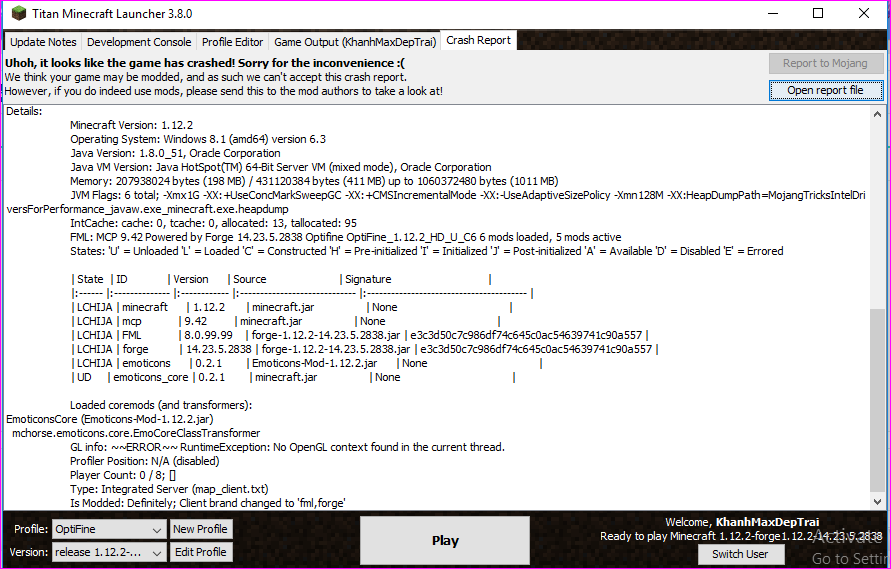Click the 'mchorse.emoticons.core.EmoCoreClassTransformer' line
Viewport: 891px width, 569px height.
coord(136,433)
